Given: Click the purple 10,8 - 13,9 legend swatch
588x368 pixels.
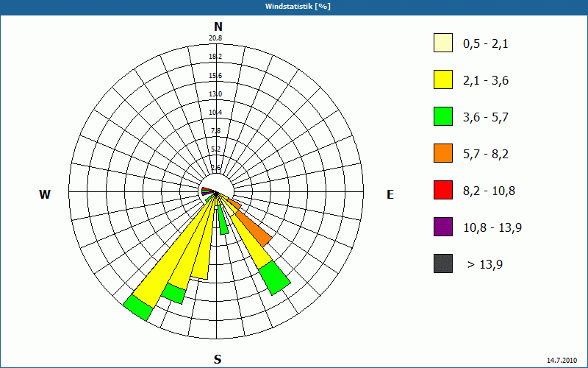Looking at the screenshot, I should pos(443,227).
